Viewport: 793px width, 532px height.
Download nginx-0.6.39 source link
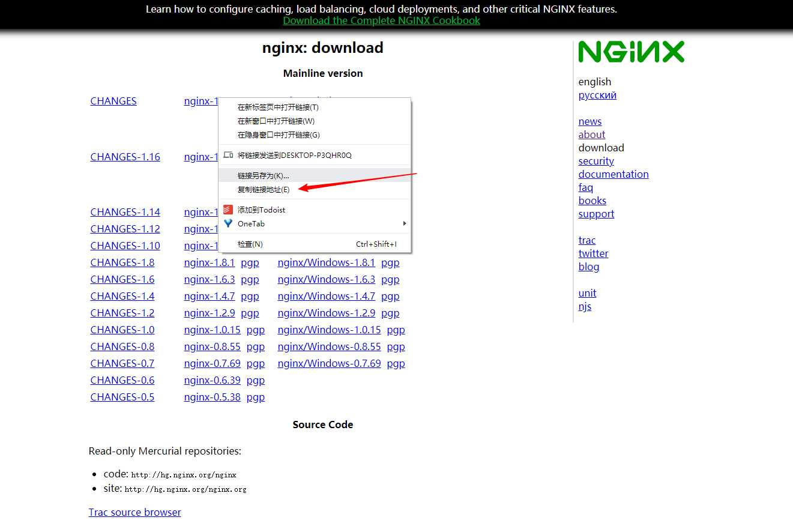click(213, 380)
